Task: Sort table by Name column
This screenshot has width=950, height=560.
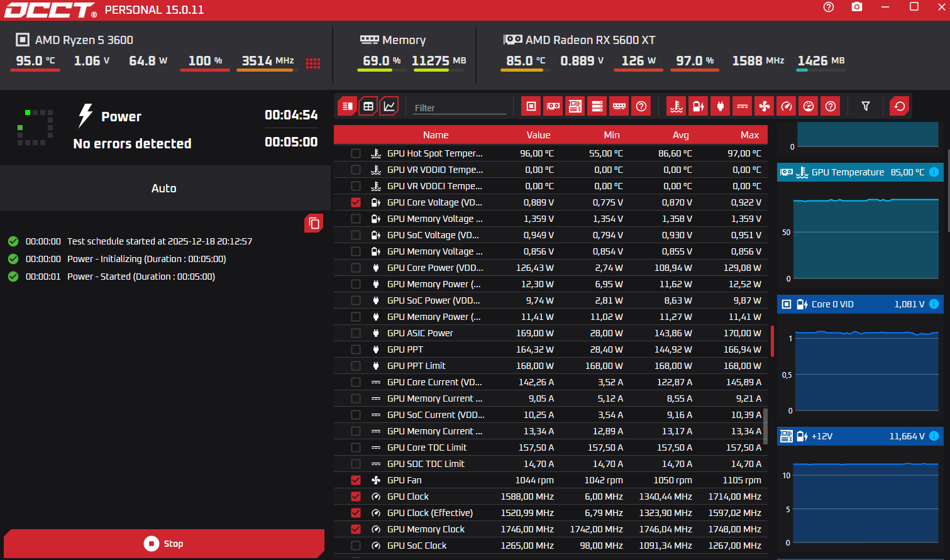Action: [x=436, y=135]
